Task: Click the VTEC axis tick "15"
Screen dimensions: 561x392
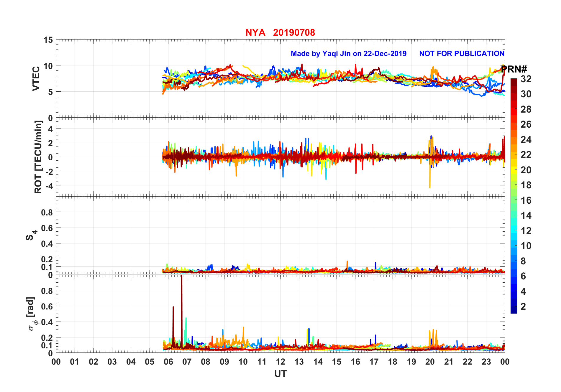Action: 48,40
